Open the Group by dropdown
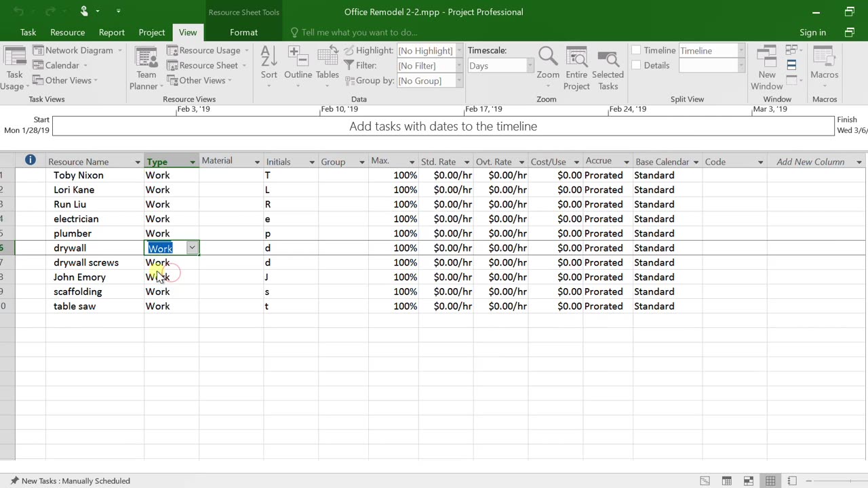Image resolution: width=868 pixels, height=488 pixels. pos(458,81)
